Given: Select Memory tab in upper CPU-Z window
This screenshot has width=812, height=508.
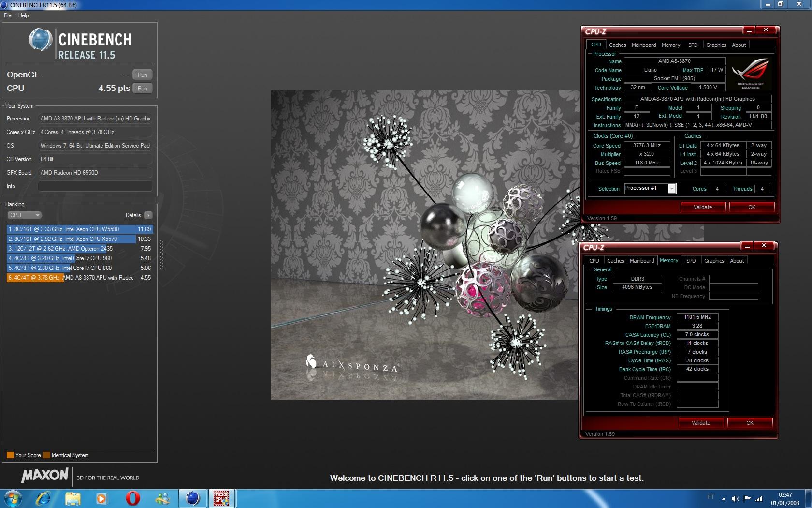Looking at the screenshot, I should point(671,45).
